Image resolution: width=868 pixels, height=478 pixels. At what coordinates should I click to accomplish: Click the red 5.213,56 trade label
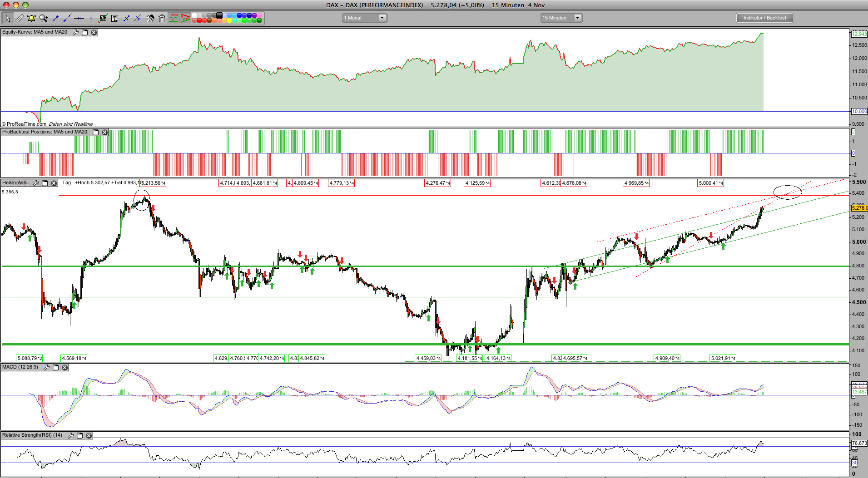point(154,183)
